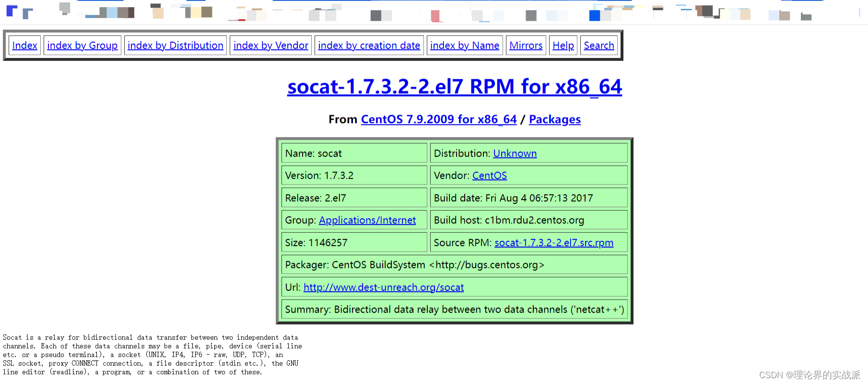The width and height of the screenshot is (868, 384).
Task: Select the 'Name: socat' table cell
Action: tap(354, 153)
